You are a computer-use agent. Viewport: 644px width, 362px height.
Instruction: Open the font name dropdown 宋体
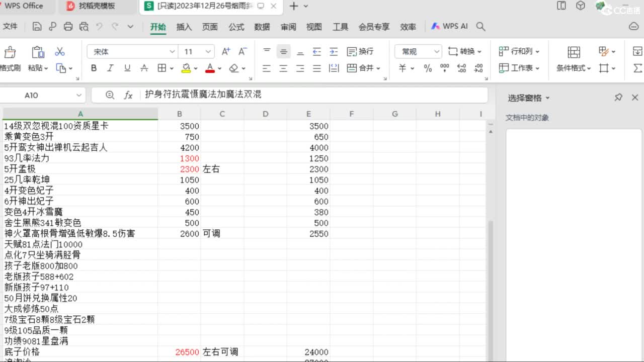point(172,51)
